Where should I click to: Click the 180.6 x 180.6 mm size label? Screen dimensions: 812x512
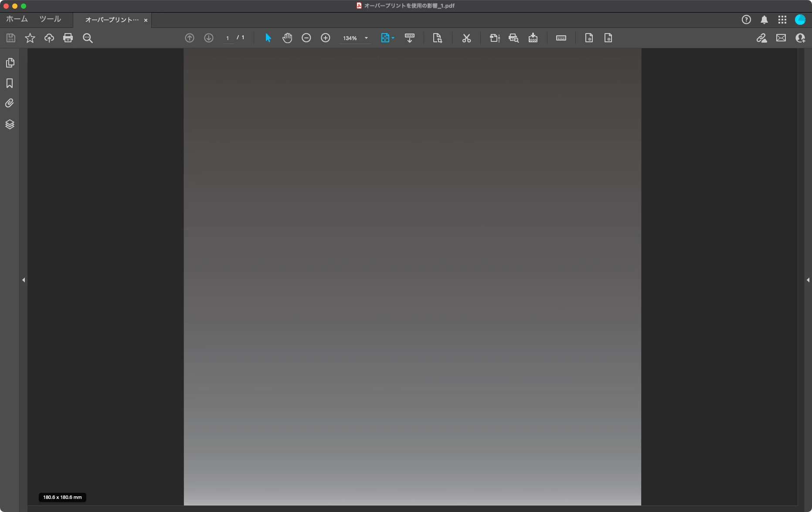point(62,497)
